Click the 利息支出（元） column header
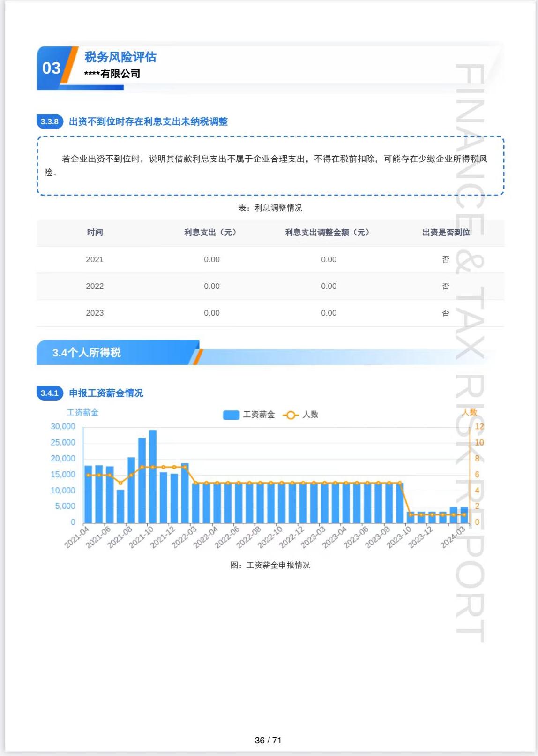Screen dimensions: 538x756 point(210,233)
